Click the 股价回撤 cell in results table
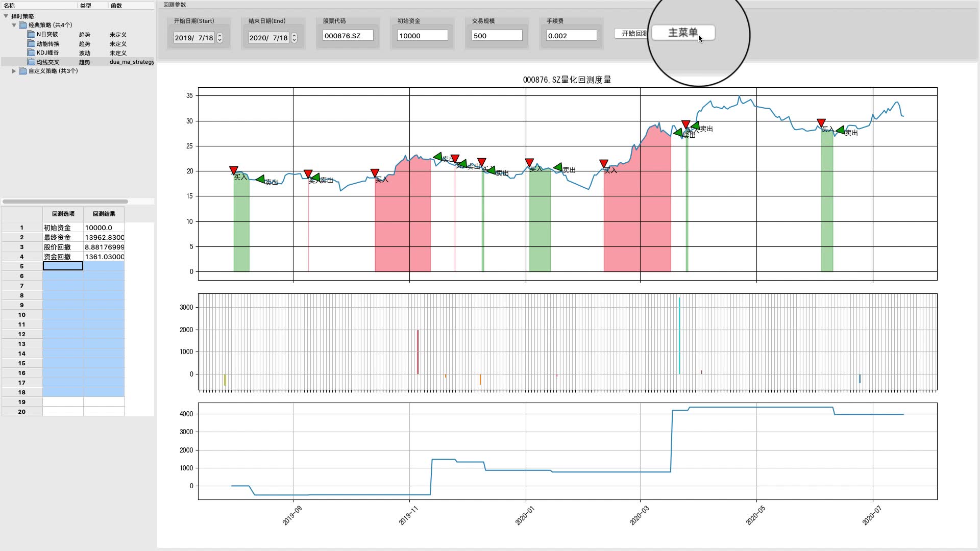The height and width of the screenshot is (551, 980). [x=63, y=247]
